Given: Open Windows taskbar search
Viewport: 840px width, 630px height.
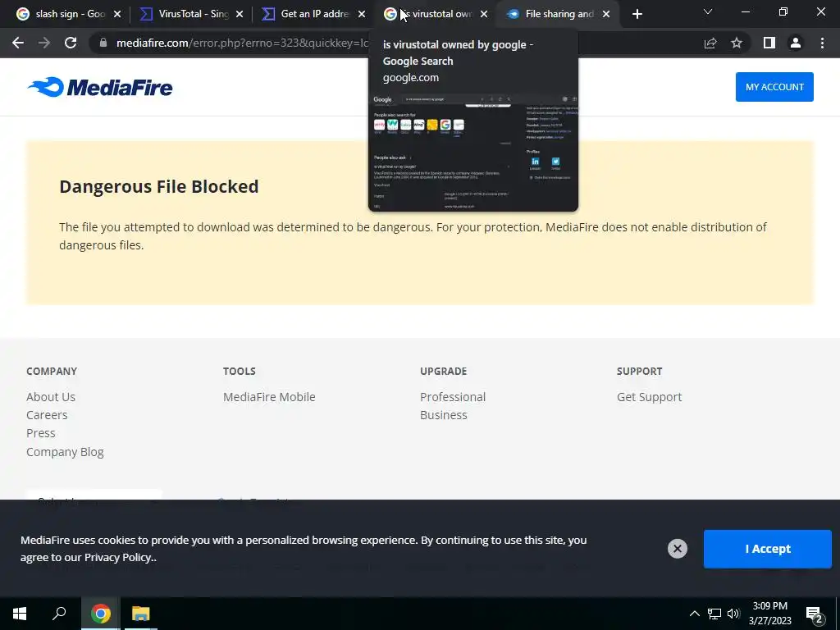Looking at the screenshot, I should [x=59, y=614].
